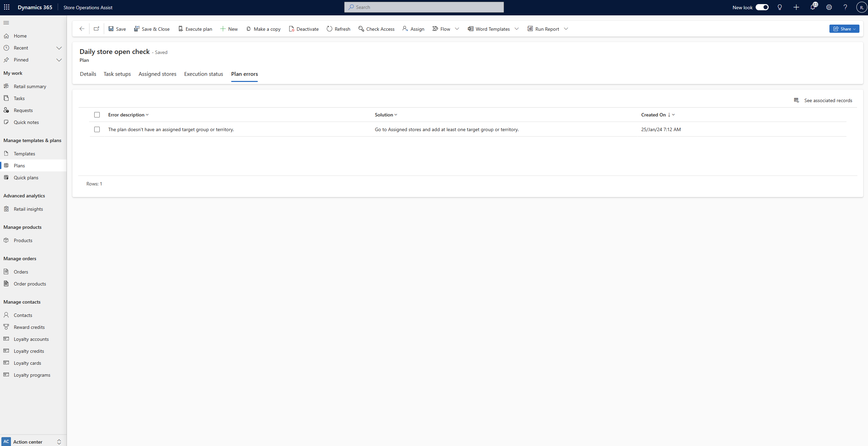
Task: Enable New look toggle in top bar
Action: (762, 7)
